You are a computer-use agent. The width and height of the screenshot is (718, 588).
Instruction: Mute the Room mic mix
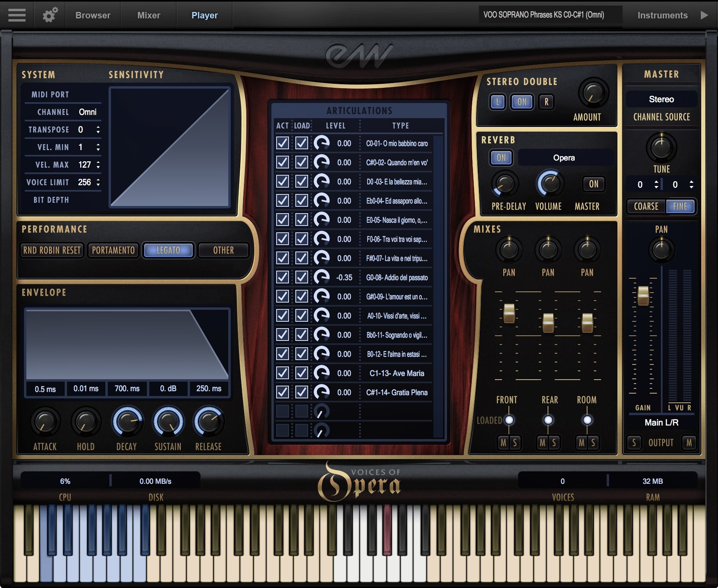[x=582, y=443]
